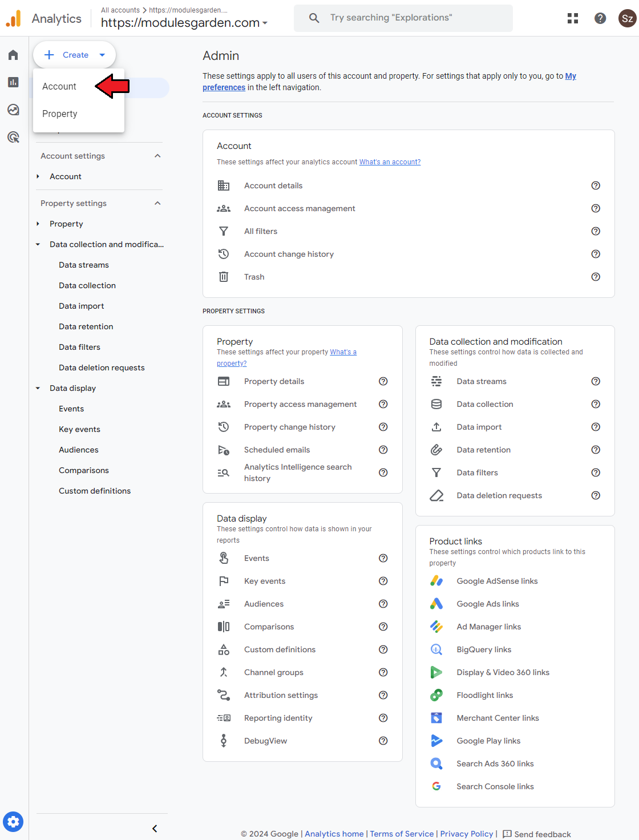Viewport: 639px width, 840px height.
Task: Open the Advertising icon in left rail
Action: tap(13, 137)
